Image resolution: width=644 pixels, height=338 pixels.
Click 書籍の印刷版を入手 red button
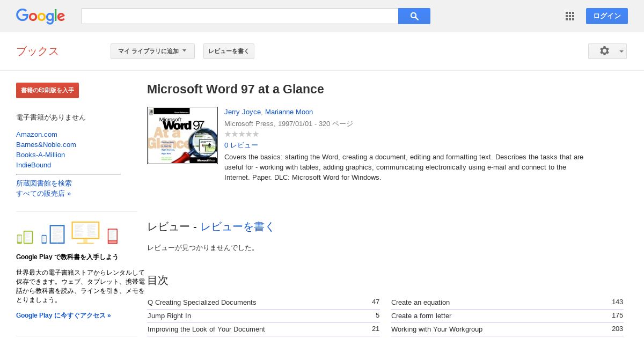click(47, 90)
